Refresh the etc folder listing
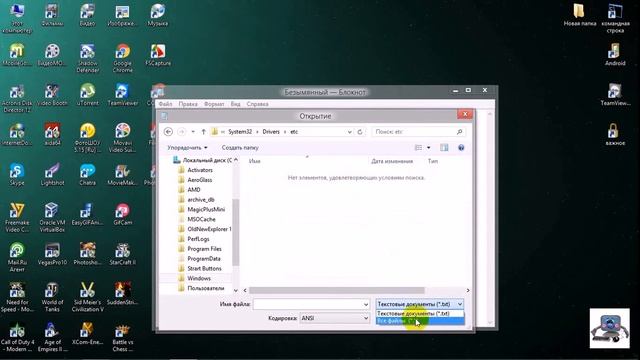Image resolution: width=640 pixels, height=360 pixels. tap(360, 132)
